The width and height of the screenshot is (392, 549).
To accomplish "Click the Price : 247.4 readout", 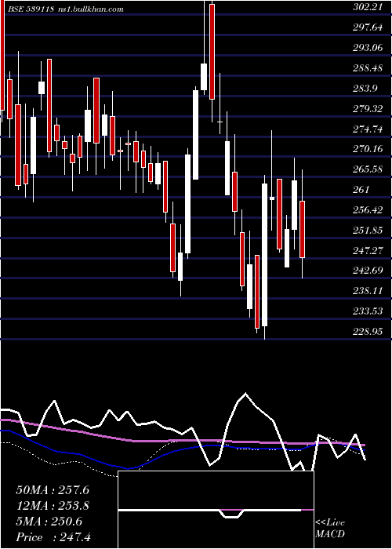I will coord(53,537).
